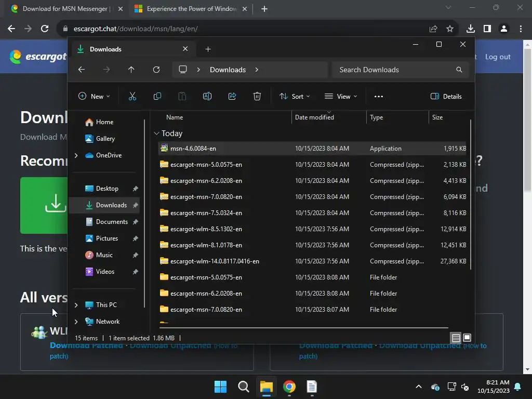Click the Rename icon in Explorer toolbar
Image resolution: width=532 pixels, height=399 pixels.
(207, 96)
